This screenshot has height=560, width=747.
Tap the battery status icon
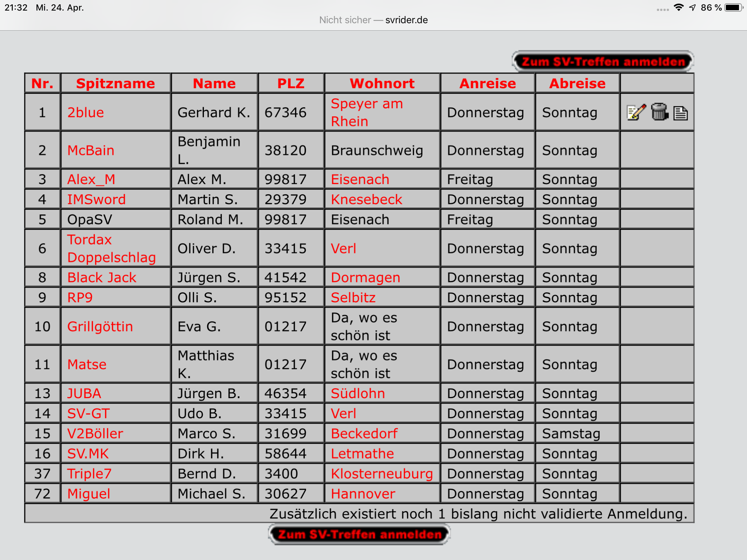[x=734, y=8]
